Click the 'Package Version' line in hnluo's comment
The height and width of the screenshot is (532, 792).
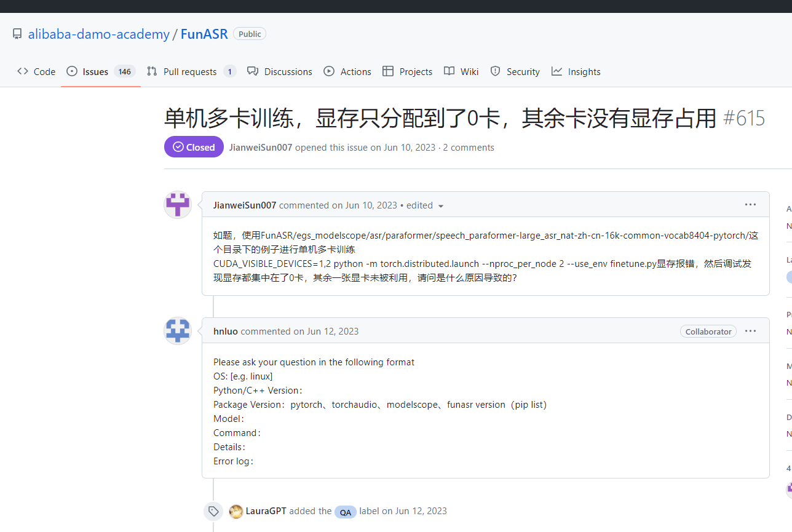click(x=380, y=405)
